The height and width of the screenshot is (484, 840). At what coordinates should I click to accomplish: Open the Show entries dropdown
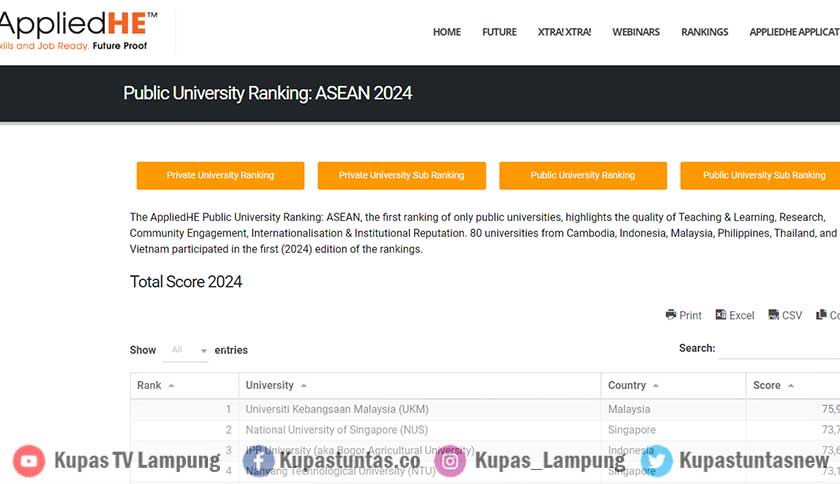tap(185, 350)
